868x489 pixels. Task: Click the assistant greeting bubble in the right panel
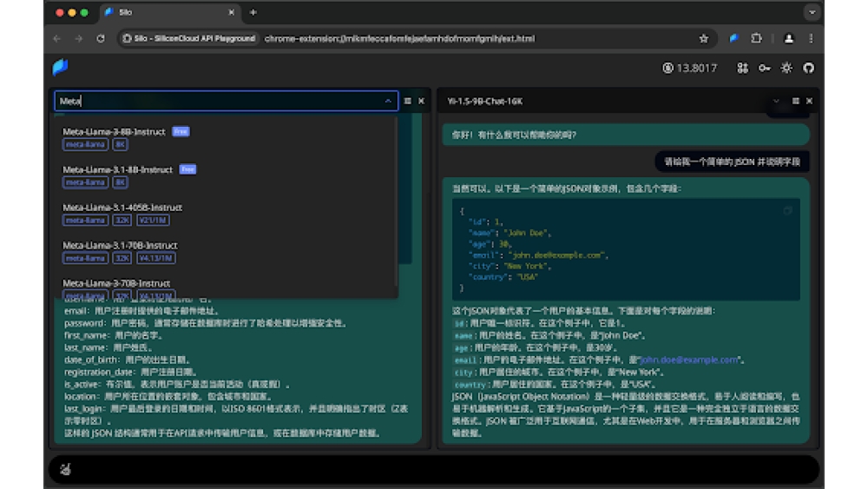[626, 135]
